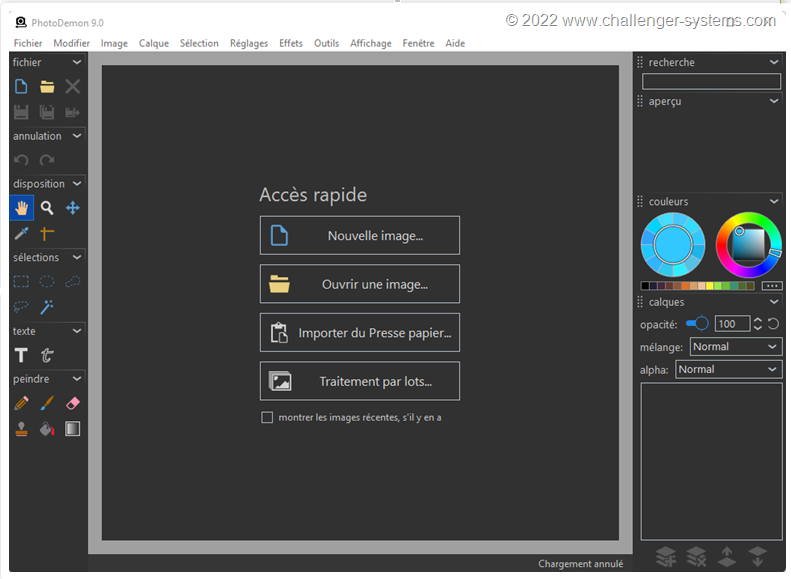The width and height of the screenshot is (791, 579).
Task: Click the move layer up icon
Action: [x=727, y=557]
